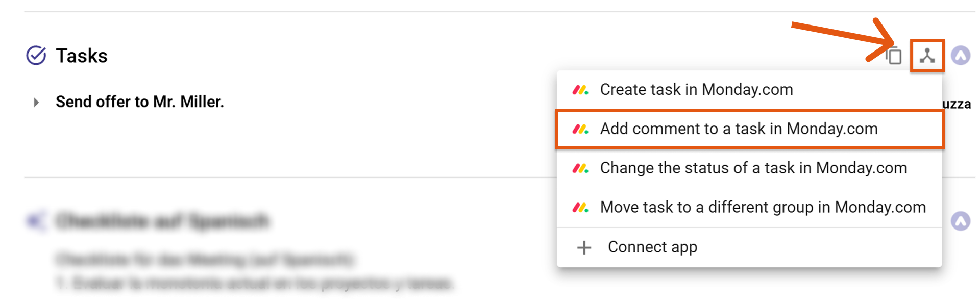Click the plus icon next to Connect app

584,247
